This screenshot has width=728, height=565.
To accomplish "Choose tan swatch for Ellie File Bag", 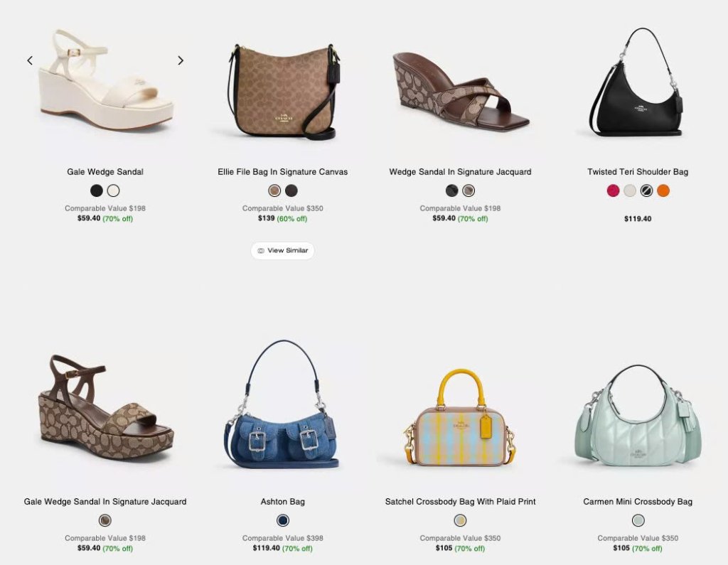I will pos(274,190).
